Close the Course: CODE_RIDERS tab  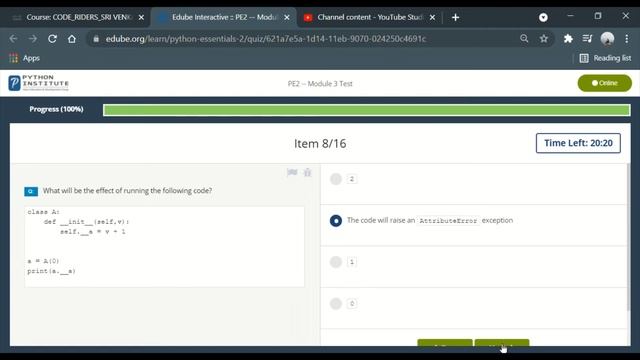click(141, 18)
